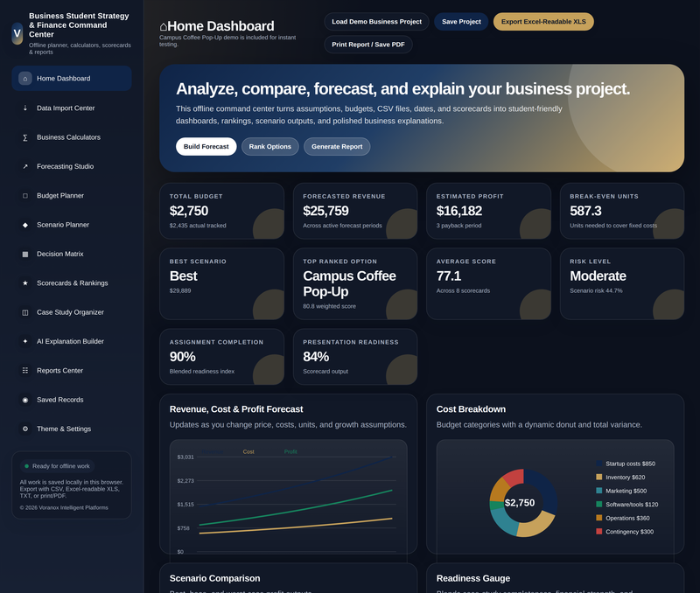Click the Business Calculators sigma icon

click(25, 137)
